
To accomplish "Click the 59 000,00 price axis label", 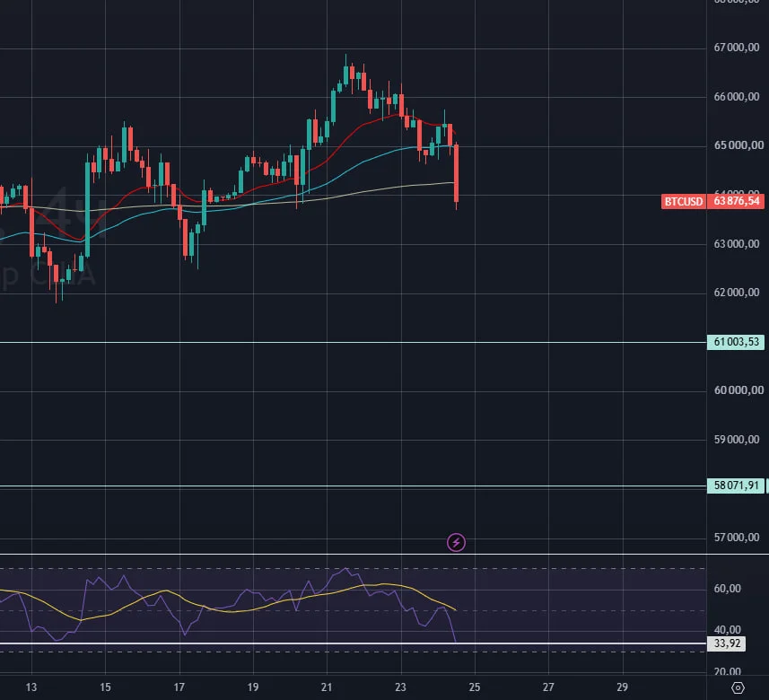I will [736, 440].
